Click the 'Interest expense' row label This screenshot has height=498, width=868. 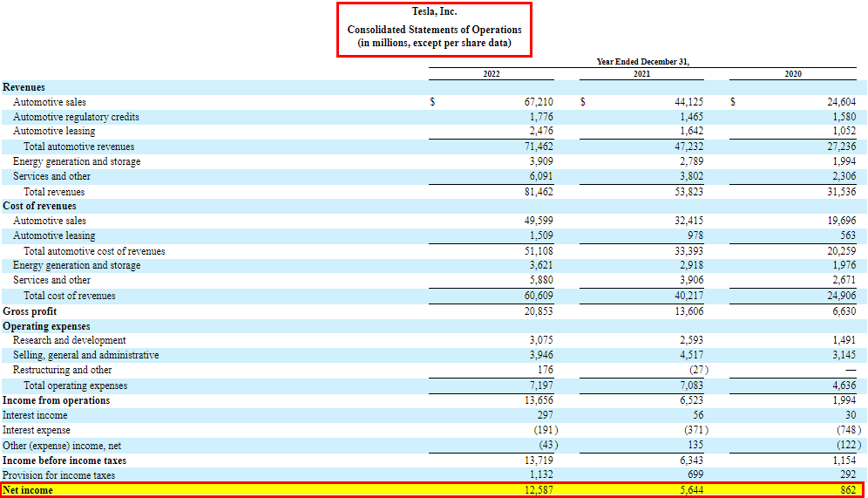click(36, 431)
